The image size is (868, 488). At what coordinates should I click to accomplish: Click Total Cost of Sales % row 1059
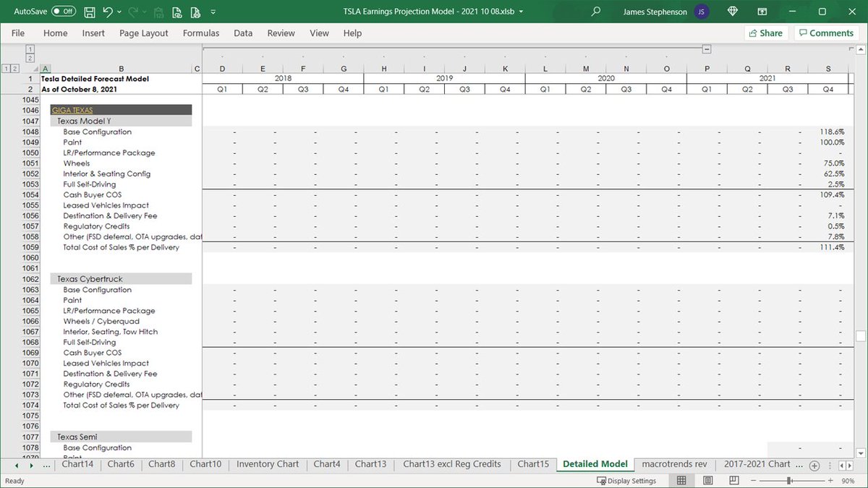(x=122, y=247)
